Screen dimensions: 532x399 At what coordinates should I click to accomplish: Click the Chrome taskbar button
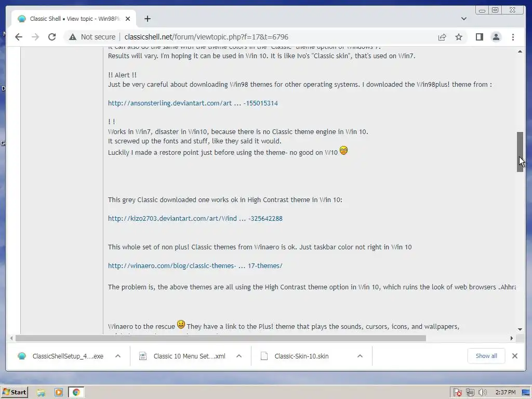76,393
